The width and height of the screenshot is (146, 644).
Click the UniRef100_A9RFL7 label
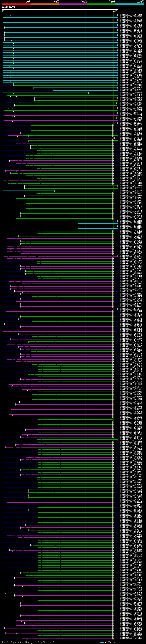point(131,88)
